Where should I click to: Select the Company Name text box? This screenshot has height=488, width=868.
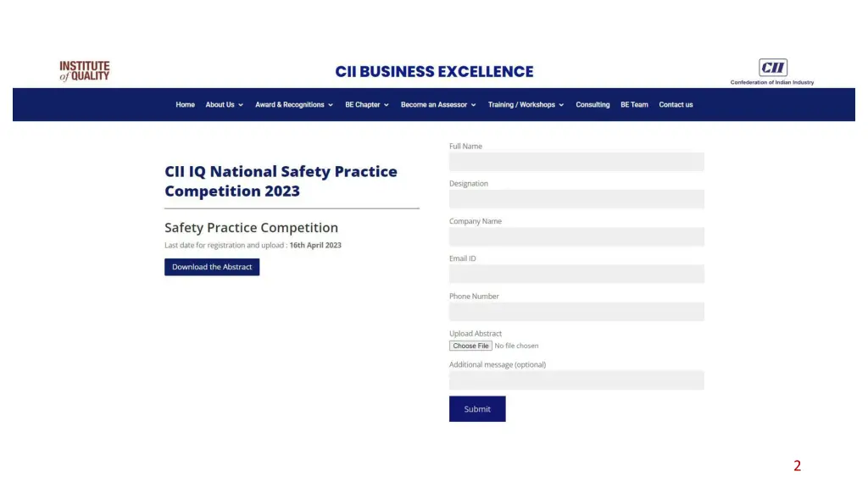point(576,237)
